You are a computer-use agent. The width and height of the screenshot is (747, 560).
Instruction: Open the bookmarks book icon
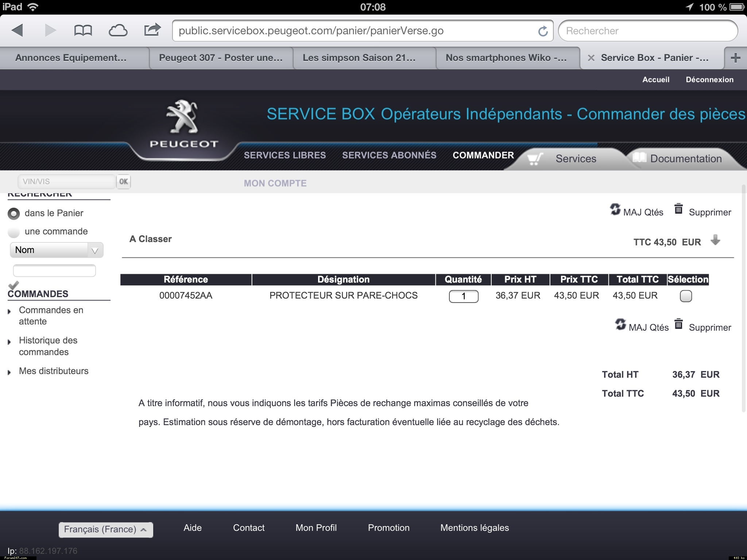[x=83, y=31]
